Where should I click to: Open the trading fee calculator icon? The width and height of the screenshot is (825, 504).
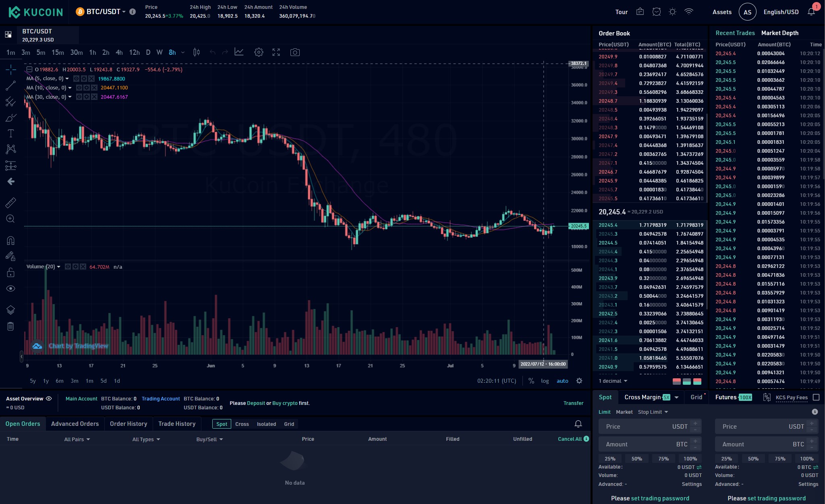[767, 397]
